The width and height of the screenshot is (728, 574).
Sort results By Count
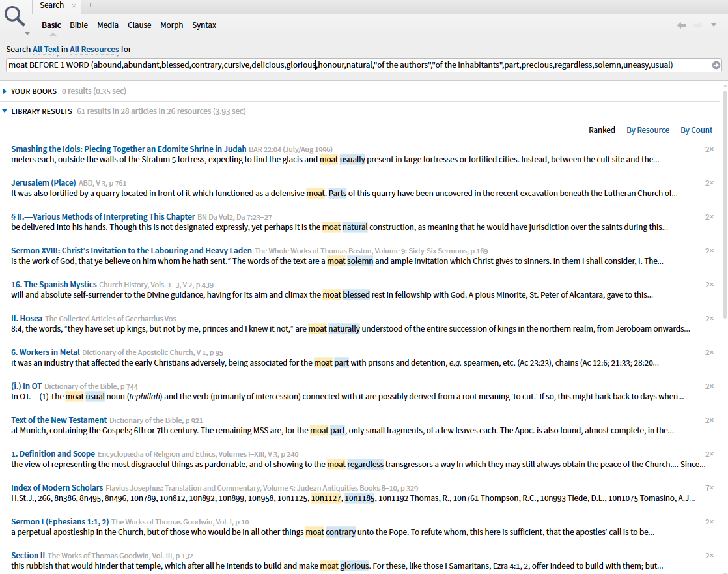pos(697,130)
